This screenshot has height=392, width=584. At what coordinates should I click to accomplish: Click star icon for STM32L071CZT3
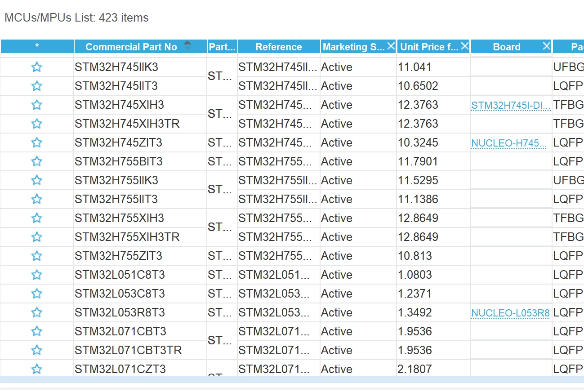tap(37, 370)
